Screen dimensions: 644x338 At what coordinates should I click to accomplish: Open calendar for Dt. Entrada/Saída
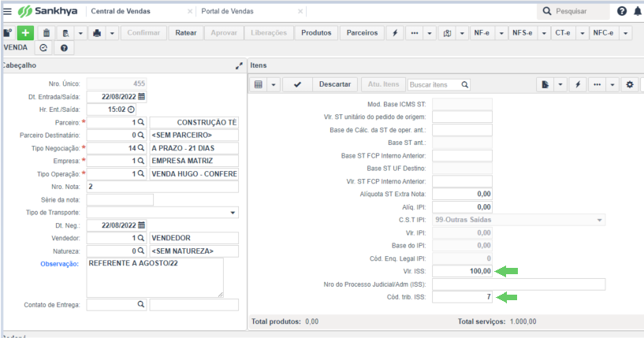coord(141,96)
